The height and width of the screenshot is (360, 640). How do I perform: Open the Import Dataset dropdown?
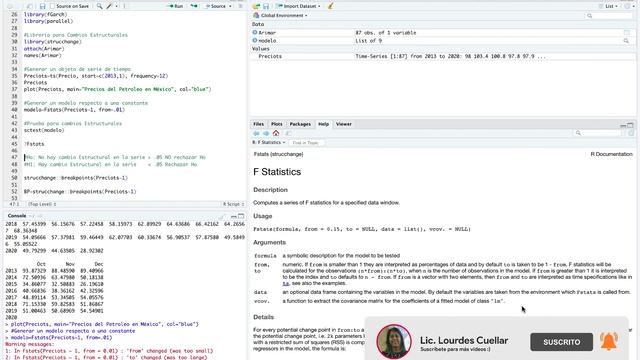(298, 6)
